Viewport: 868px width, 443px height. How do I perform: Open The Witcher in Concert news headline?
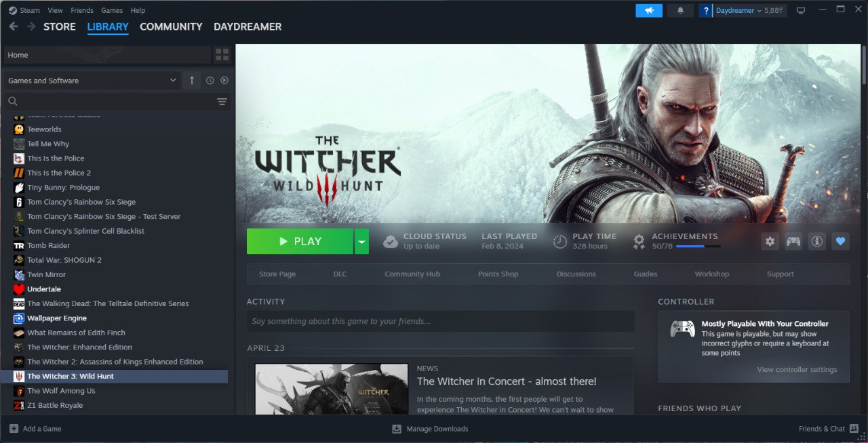(x=507, y=381)
